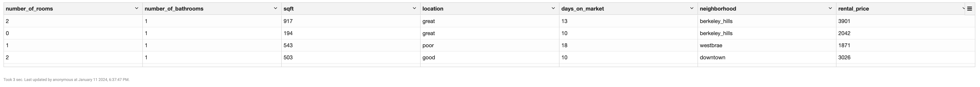The height and width of the screenshot is (87, 980).
Task: Click the number_of_rooms column header
Action: click(29, 9)
